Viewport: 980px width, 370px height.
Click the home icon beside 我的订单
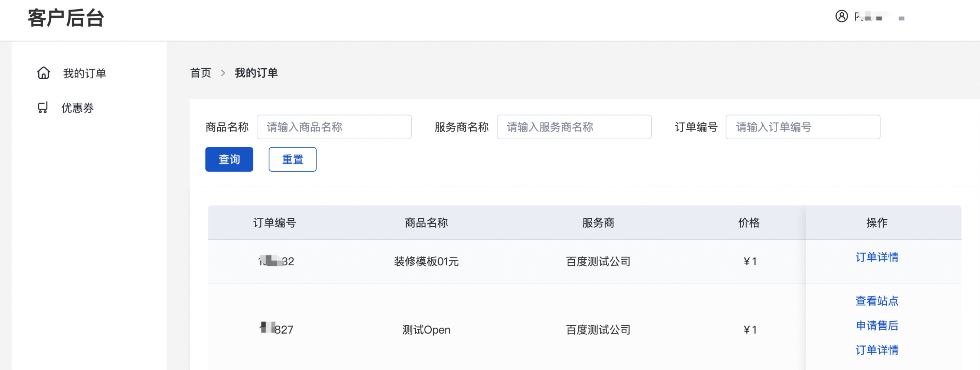pos(43,73)
